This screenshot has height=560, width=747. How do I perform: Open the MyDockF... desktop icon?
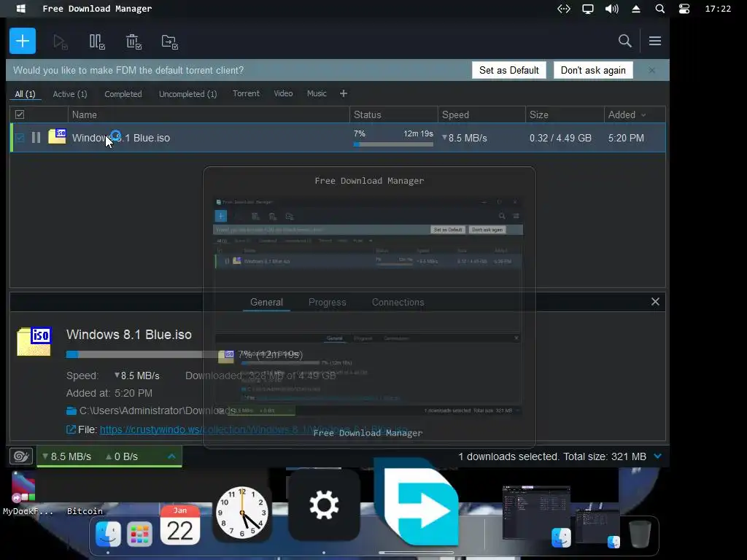(x=24, y=494)
